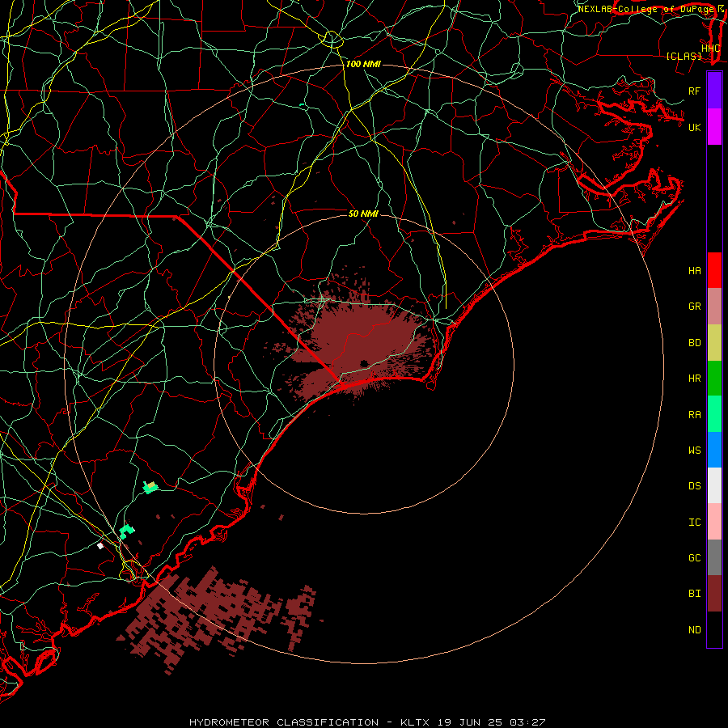728x728 pixels.
Task: Click the HR legend label
Action: pyautogui.click(x=694, y=379)
